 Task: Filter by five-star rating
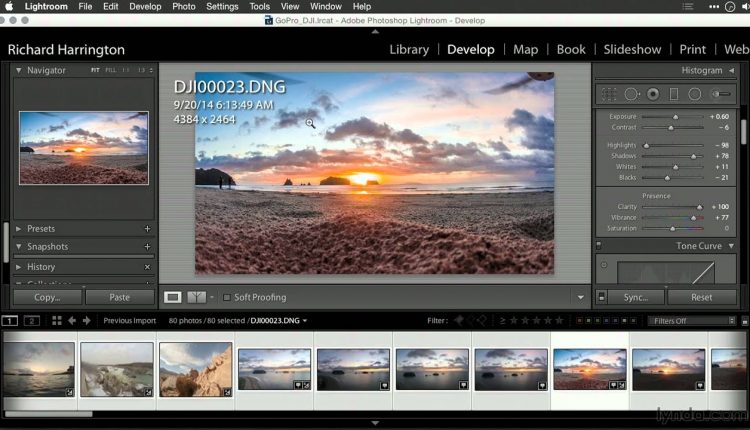coord(559,320)
